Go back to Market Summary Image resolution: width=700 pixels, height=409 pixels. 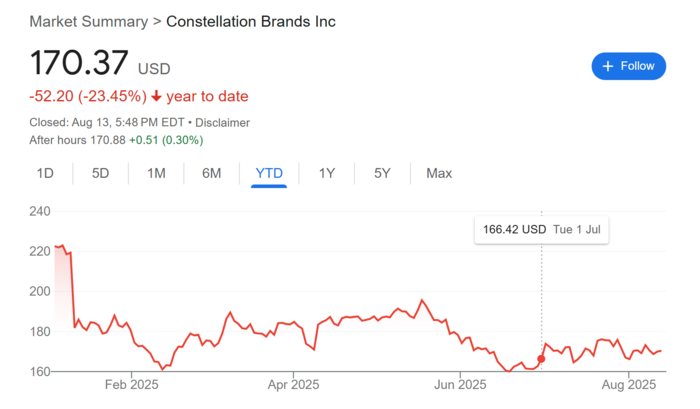coord(88,21)
